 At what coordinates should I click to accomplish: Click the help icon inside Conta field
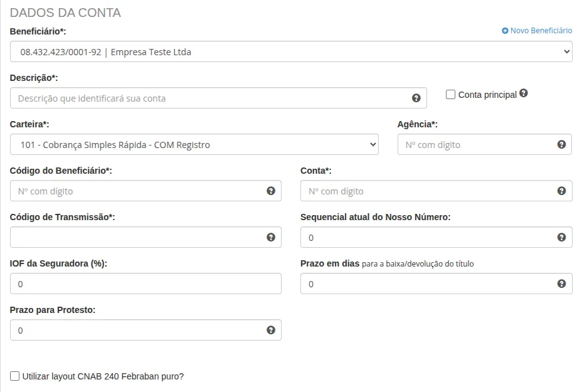[x=560, y=191]
